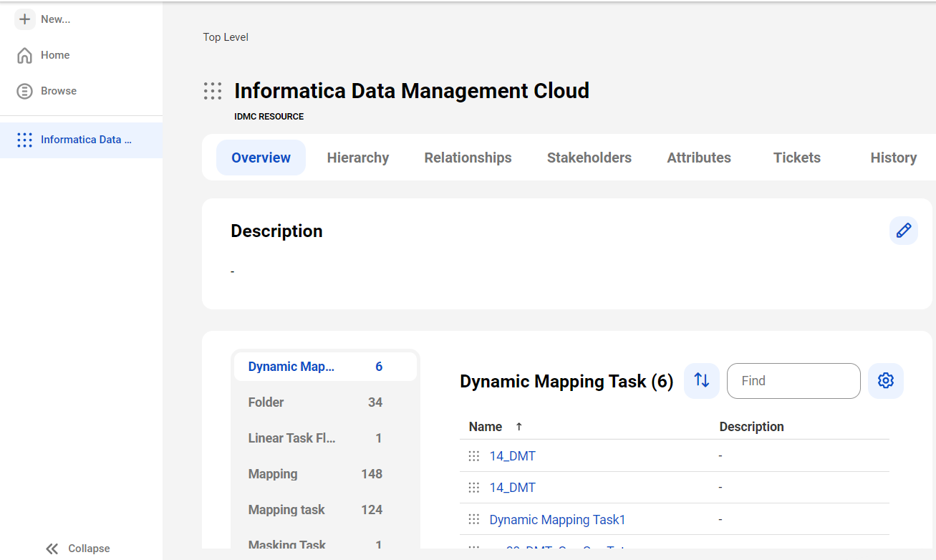
Task: Click the grid icon beside page title
Action: (213, 91)
